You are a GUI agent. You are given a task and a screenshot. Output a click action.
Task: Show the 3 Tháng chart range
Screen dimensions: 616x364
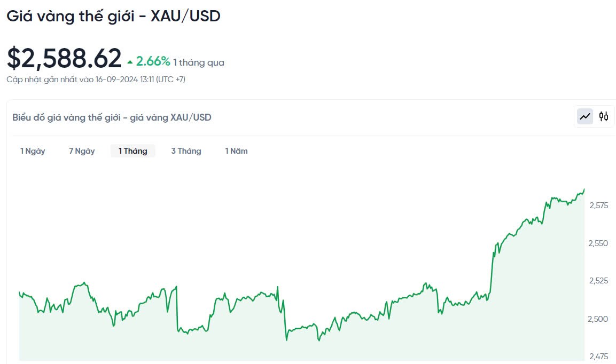pos(186,151)
